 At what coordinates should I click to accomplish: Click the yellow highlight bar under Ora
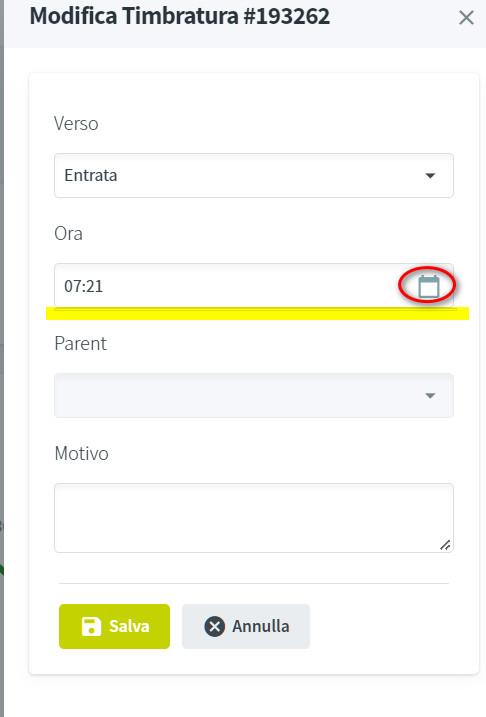(257, 314)
